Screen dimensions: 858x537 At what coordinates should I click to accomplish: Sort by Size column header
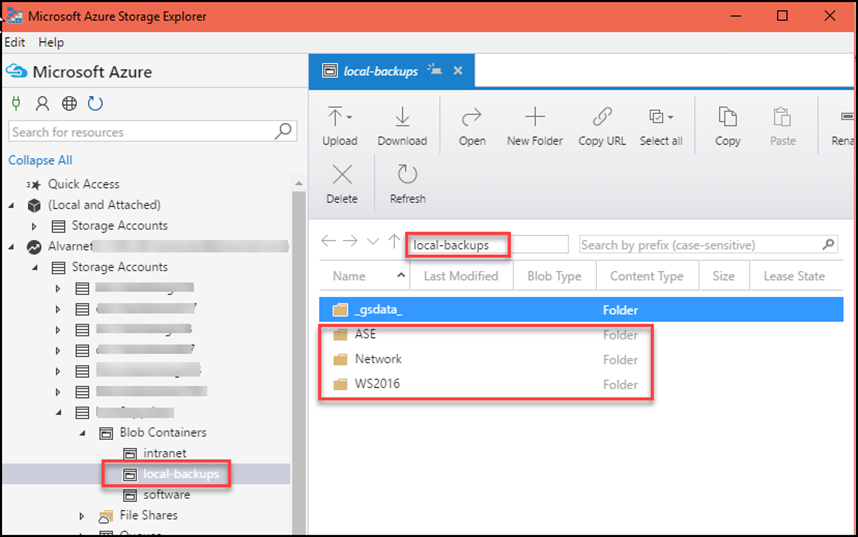click(723, 276)
